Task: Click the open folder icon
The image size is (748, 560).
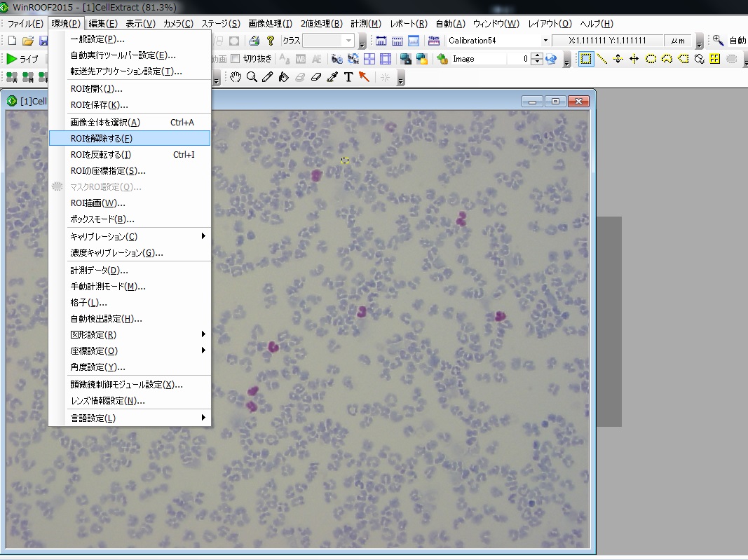Action: [28, 41]
